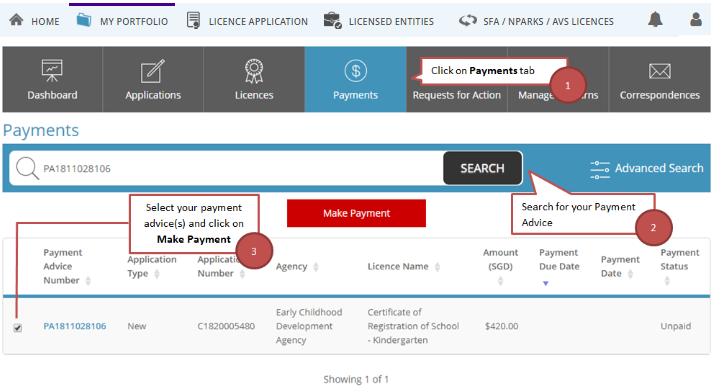Screen dimensions: 711x388
Task: Open LICENCE APPLICATION menu item
Action: pos(258,22)
